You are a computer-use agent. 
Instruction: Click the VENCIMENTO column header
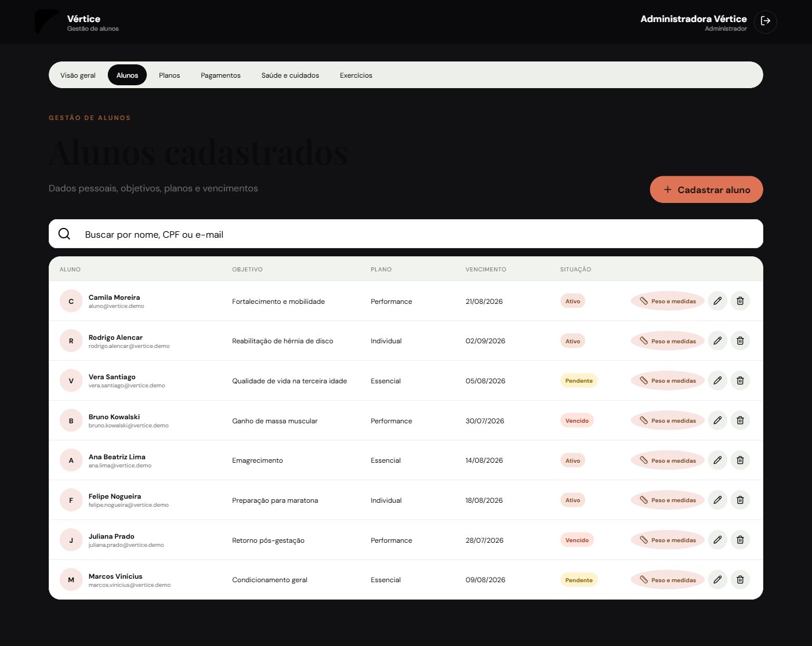point(485,269)
